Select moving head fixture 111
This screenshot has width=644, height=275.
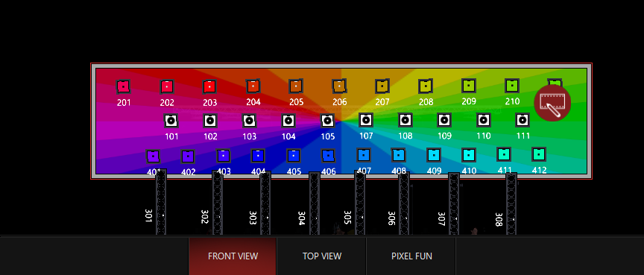click(x=523, y=120)
